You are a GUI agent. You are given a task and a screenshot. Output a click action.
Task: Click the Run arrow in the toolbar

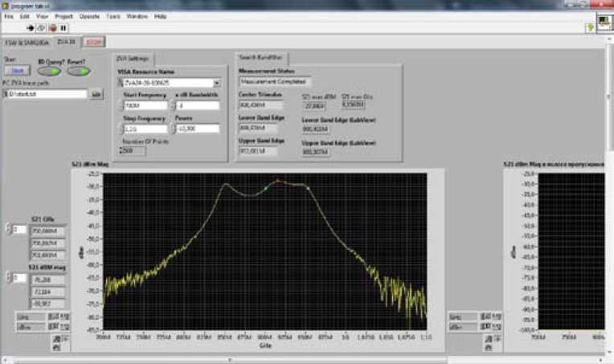(32, 27)
